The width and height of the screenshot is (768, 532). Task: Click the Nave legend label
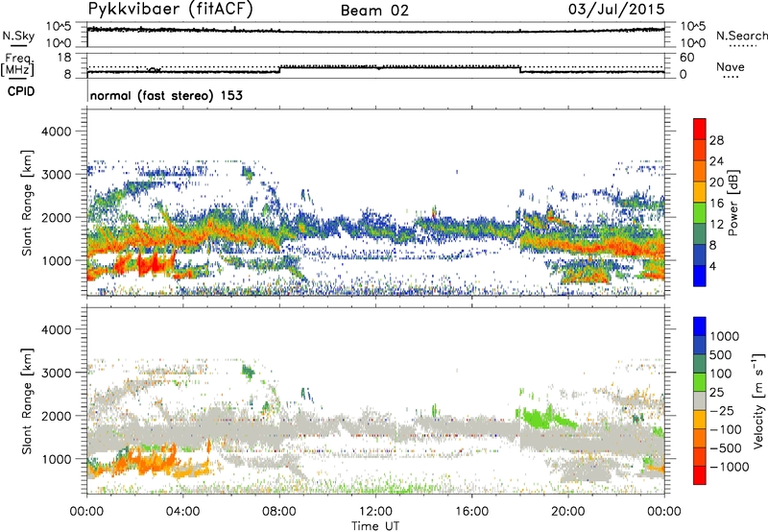pos(731,67)
